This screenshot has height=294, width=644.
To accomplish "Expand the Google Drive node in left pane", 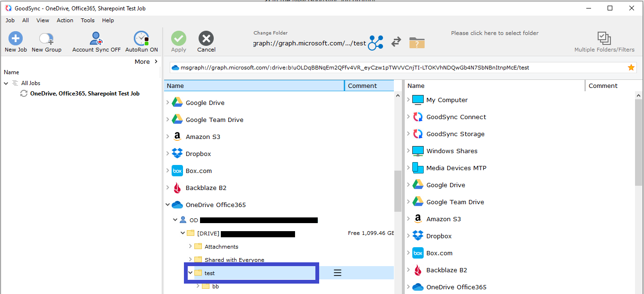I will point(168,103).
